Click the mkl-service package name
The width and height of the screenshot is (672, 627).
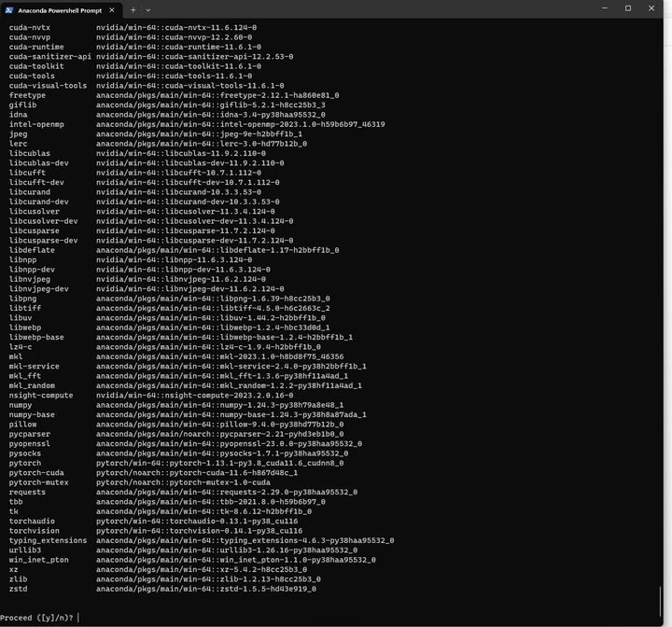coord(35,367)
